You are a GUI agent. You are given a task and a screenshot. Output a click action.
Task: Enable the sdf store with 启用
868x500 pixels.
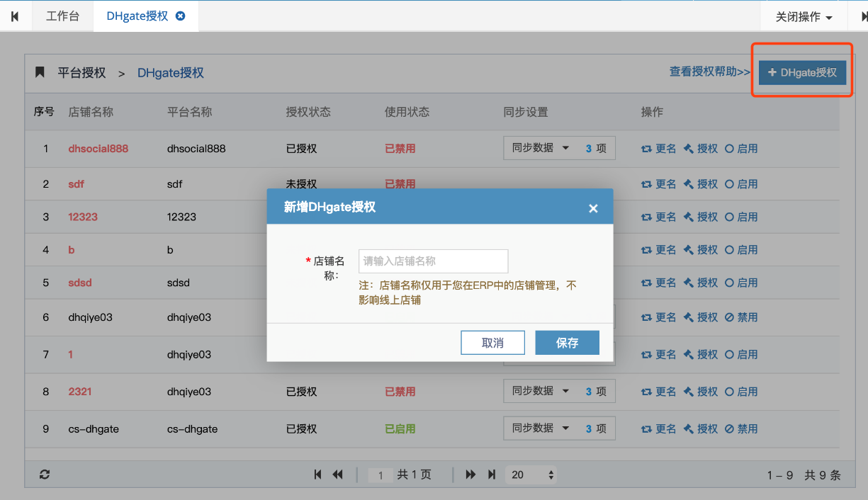pos(741,184)
